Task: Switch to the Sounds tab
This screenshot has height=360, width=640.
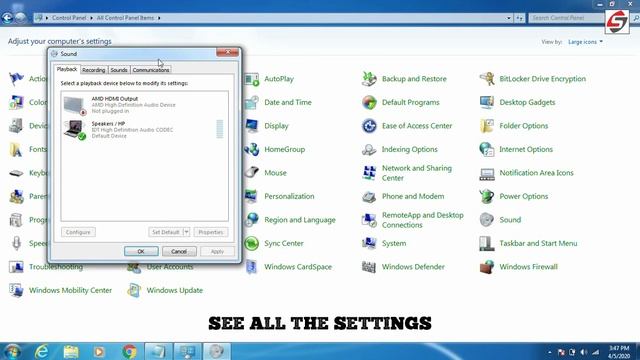Action: (x=119, y=70)
